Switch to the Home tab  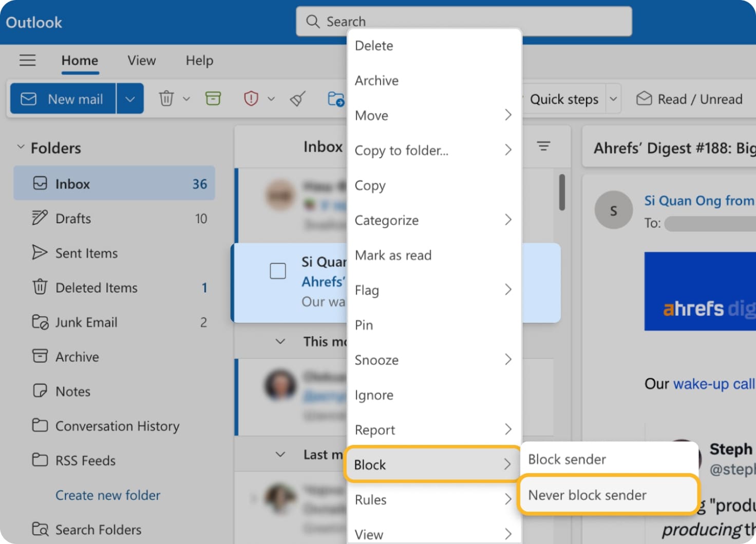[x=80, y=61]
